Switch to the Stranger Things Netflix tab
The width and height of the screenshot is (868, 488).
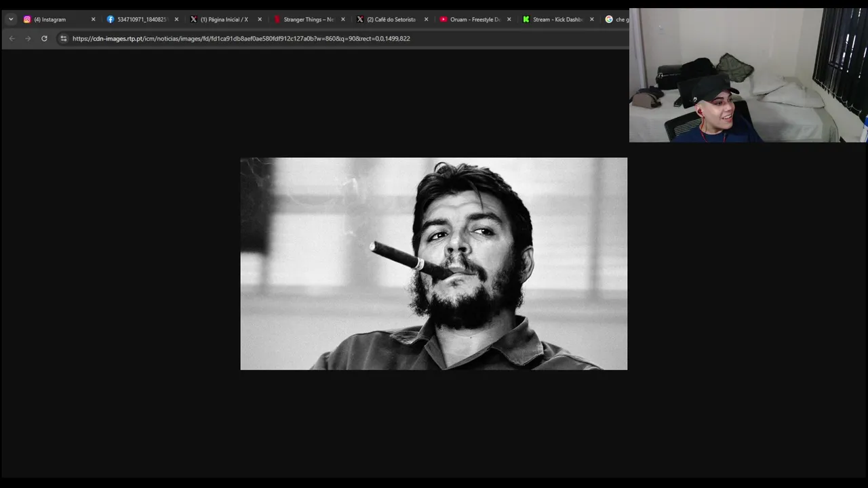(x=309, y=20)
